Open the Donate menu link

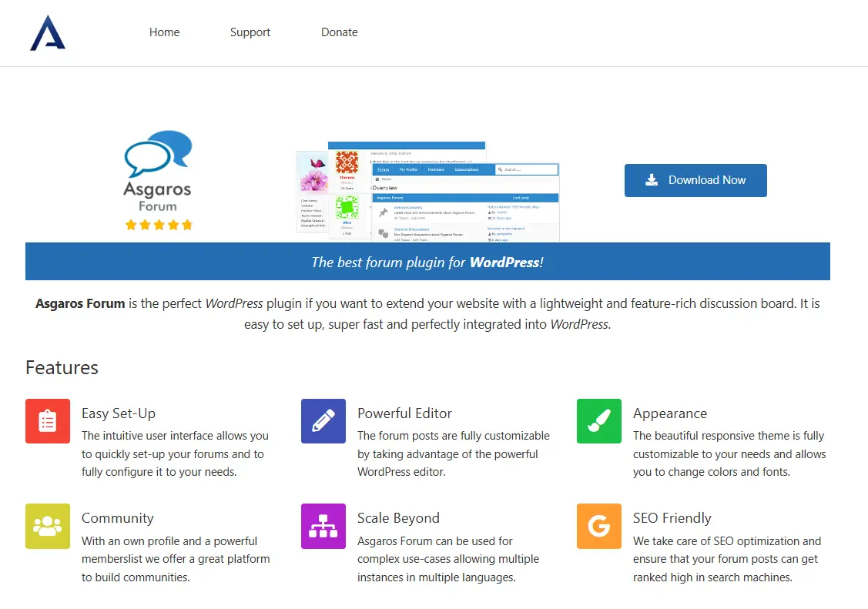point(340,32)
